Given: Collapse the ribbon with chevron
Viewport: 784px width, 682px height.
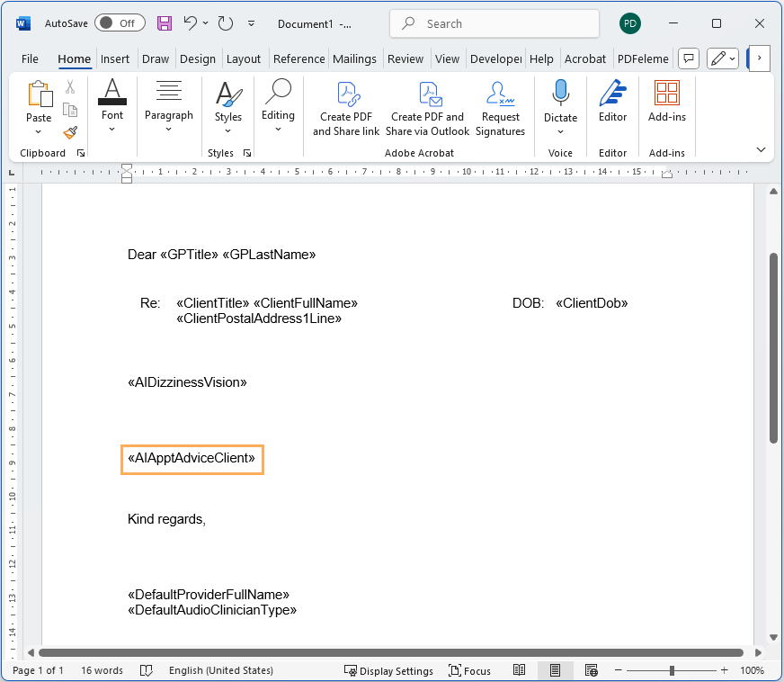Looking at the screenshot, I should click(x=761, y=149).
